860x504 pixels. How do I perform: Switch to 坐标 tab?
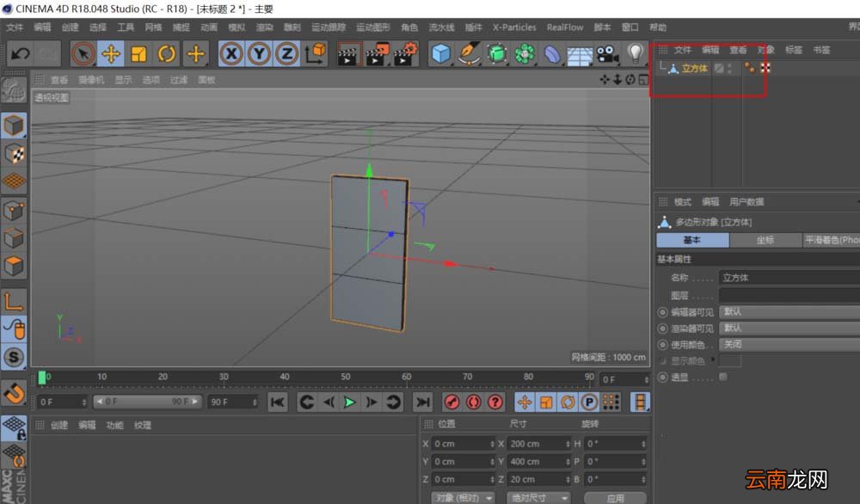coord(765,240)
